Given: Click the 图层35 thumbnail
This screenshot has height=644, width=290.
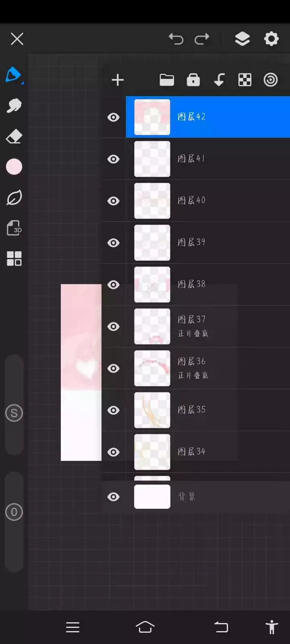Looking at the screenshot, I should coord(152,410).
